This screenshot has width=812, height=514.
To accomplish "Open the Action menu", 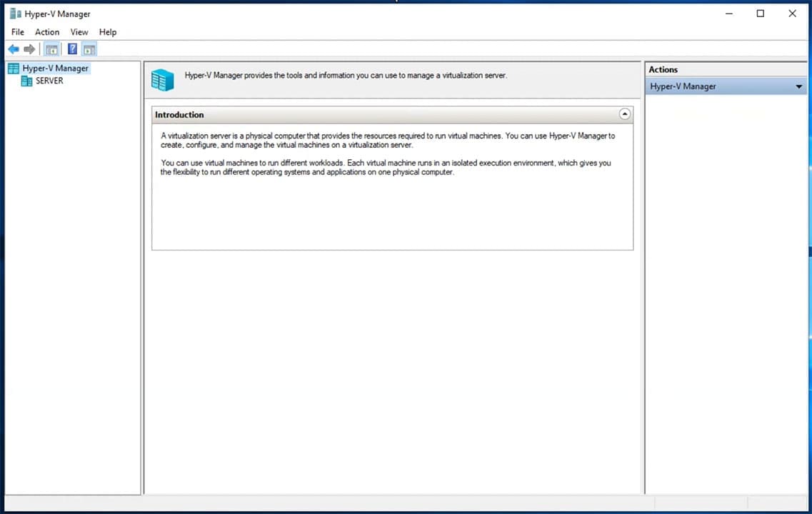I will (x=46, y=31).
